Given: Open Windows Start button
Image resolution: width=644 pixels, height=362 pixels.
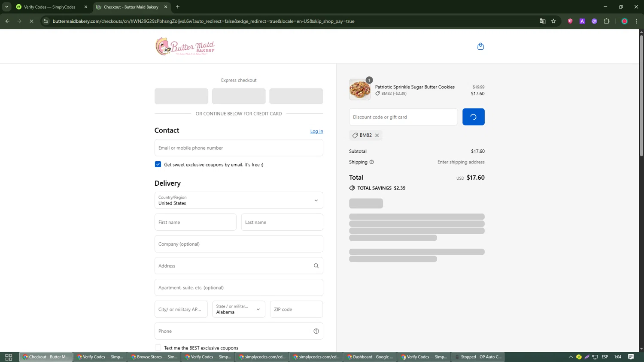Looking at the screenshot, I should point(9,357).
